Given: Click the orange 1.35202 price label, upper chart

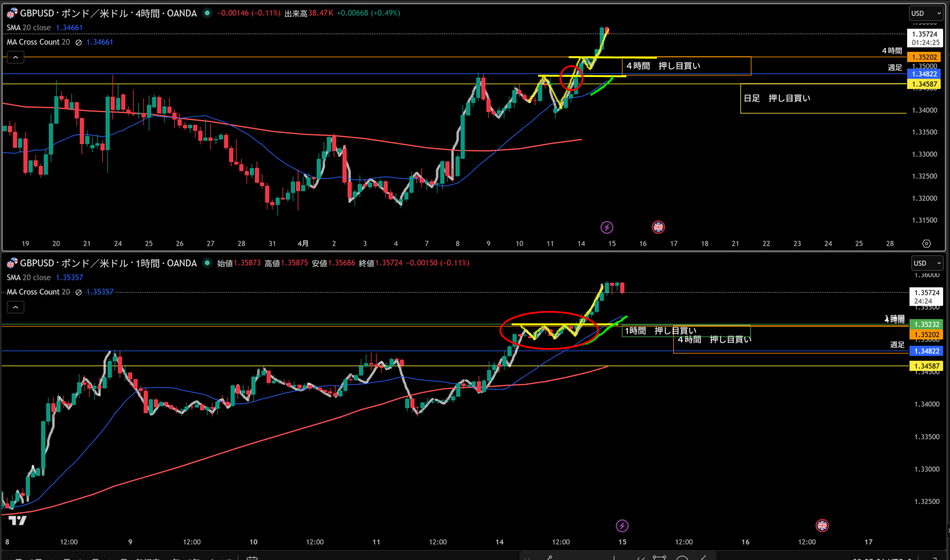Looking at the screenshot, I should (x=924, y=57).
